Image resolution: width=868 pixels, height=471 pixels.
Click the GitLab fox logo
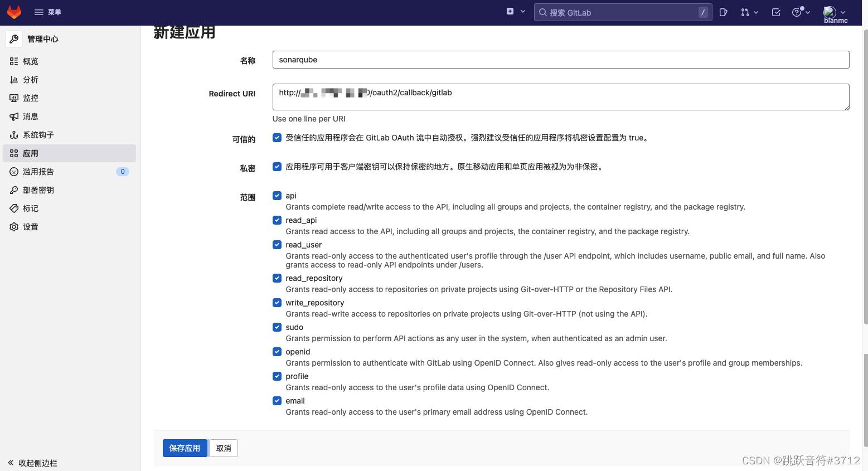tap(14, 12)
